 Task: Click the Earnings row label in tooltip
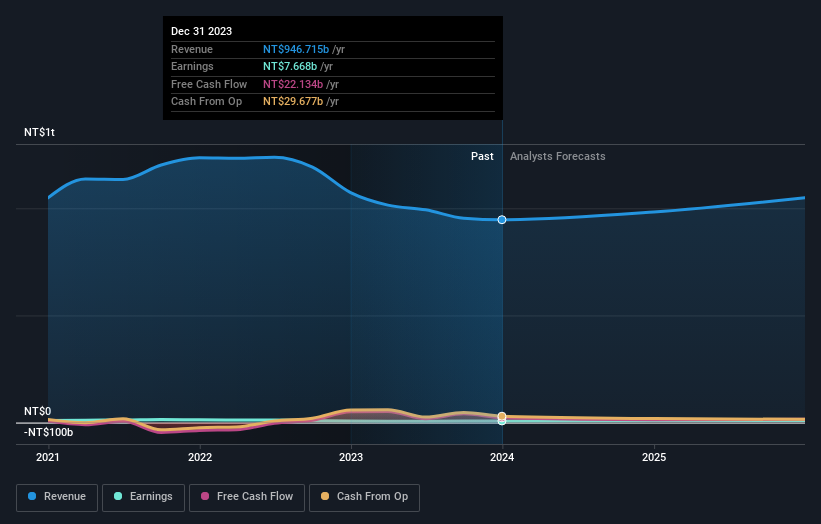pos(192,66)
